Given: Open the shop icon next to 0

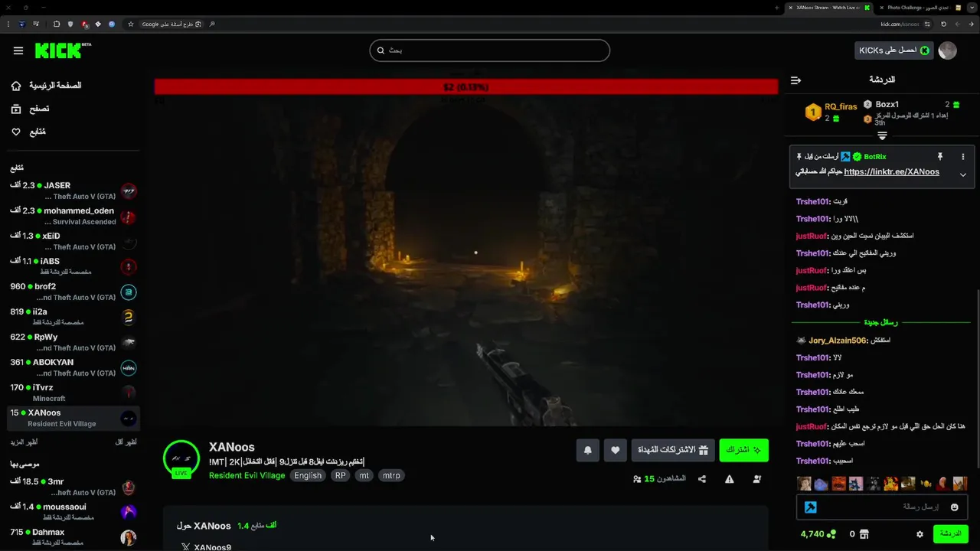Looking at the screenshot, I should point(864,534).
